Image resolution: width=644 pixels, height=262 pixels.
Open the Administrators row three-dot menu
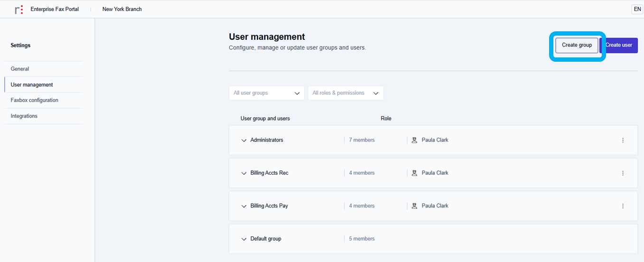tap(623, 140)
